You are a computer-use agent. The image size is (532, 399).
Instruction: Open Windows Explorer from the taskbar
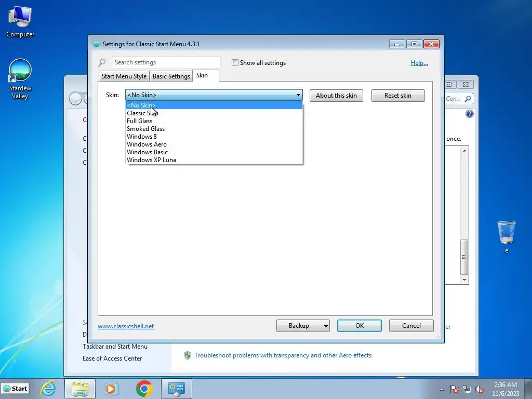point(79,389)
